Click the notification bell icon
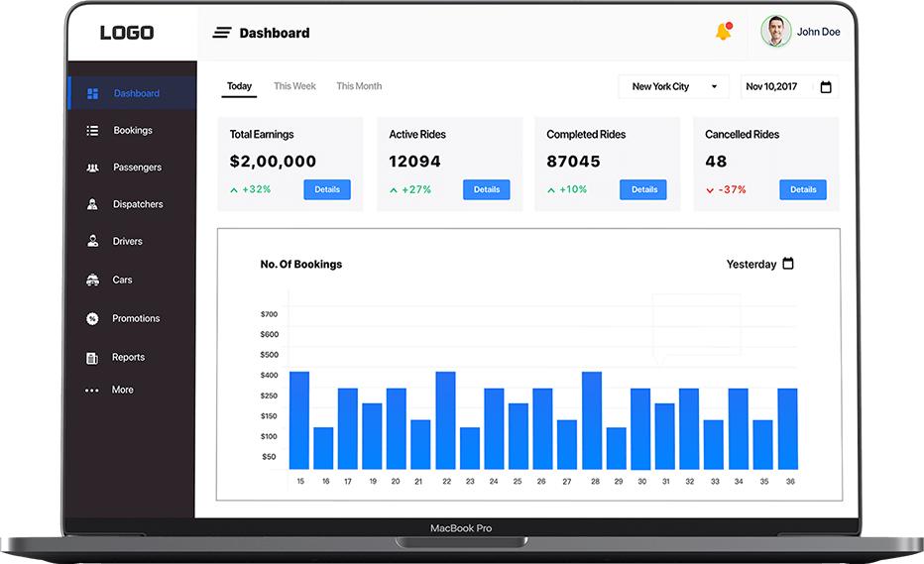This screenshot has height=564, width=924. [723, 33]
